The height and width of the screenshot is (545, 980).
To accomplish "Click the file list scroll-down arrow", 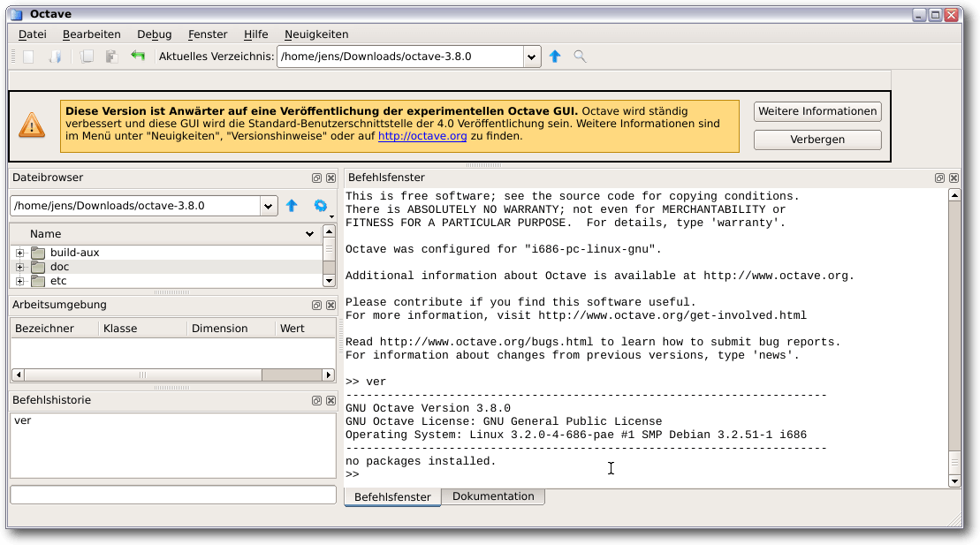I will (x=329, y=281).
